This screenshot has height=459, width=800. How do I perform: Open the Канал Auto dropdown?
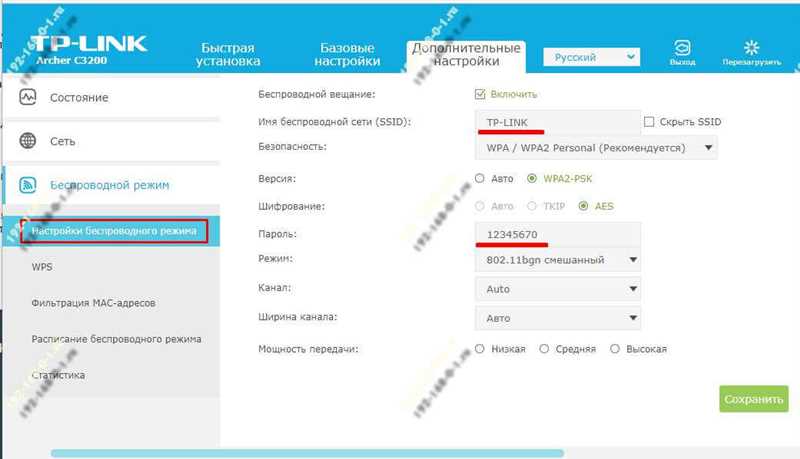coord(558,289)
